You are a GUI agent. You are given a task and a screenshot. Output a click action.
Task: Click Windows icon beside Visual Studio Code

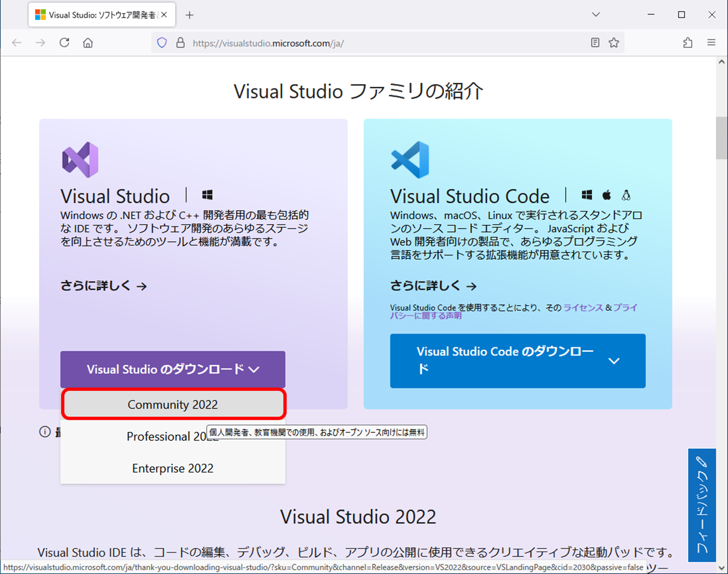pyautogui.click(x=587, y=195)
